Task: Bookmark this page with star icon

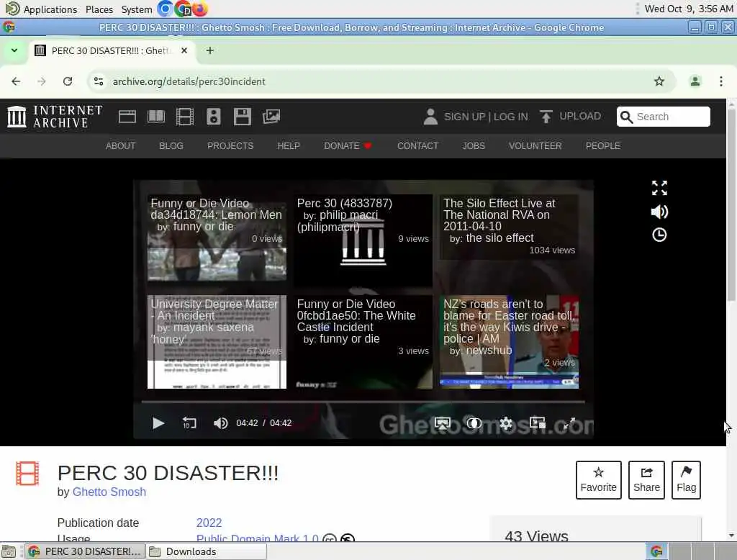Action: click(x=659, y=81)
